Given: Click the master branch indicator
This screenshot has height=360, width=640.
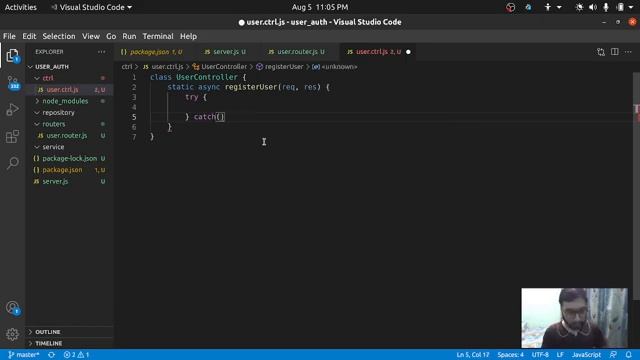Looking at the screenshot, I should (24, 355).
